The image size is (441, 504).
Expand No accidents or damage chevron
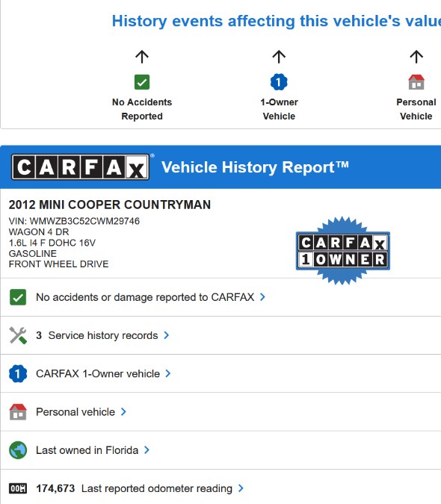click(x=262, y=297)
